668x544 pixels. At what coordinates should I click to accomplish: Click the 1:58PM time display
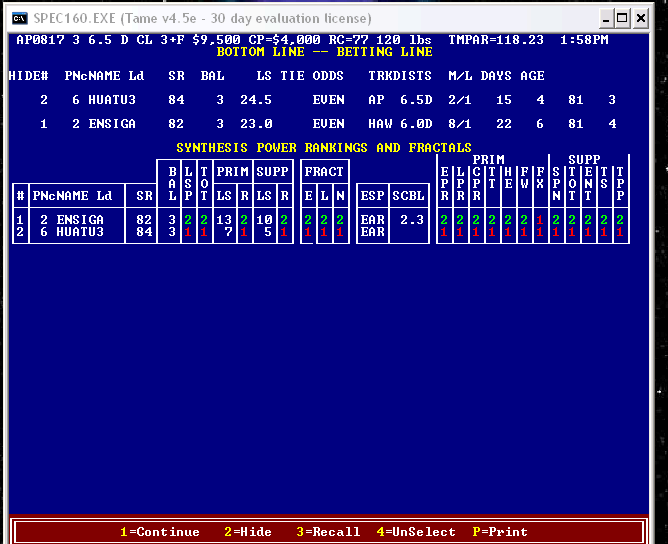pos(584,40)
